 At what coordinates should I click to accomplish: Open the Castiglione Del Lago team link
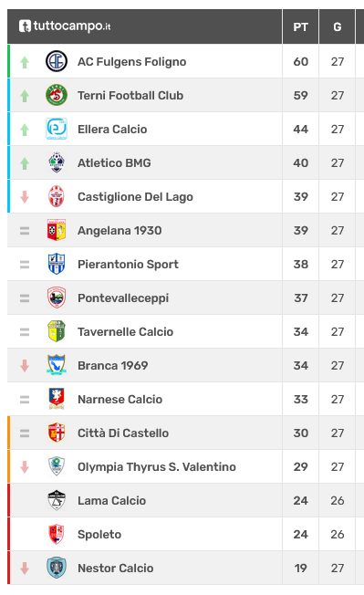coord(135,197)
